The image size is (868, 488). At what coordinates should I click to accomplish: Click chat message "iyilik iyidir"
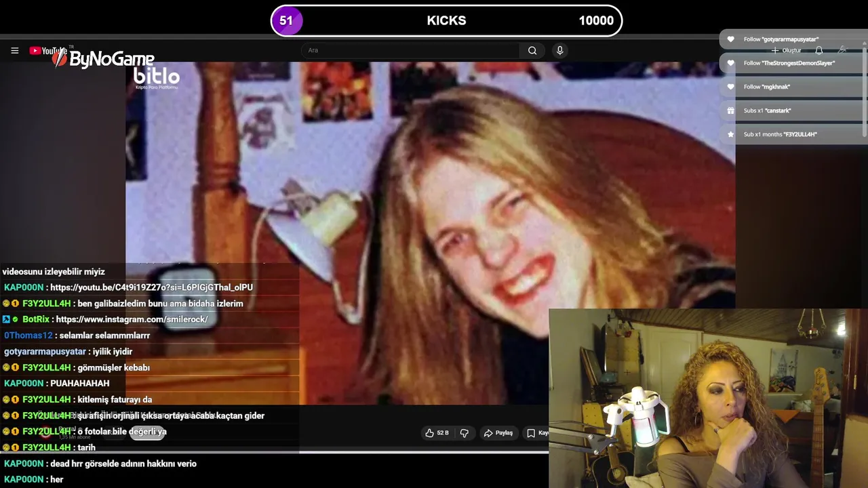[x=113, y=352]
